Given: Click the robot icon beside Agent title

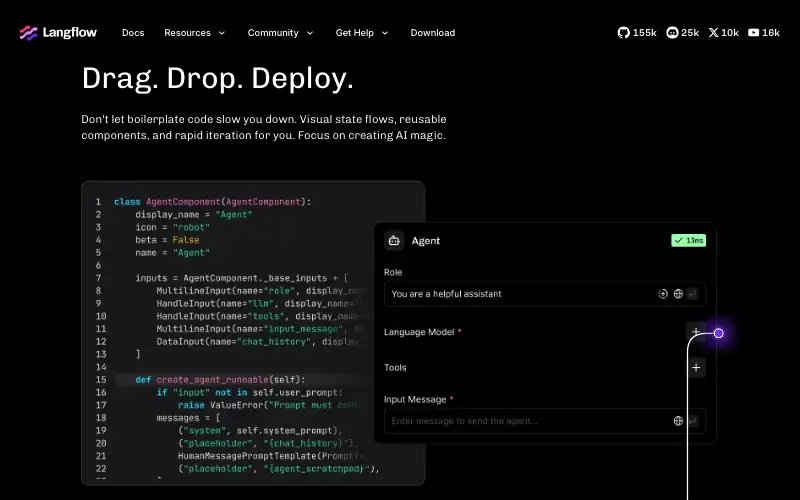Looking at the screenshot, I should pos(394,241).
